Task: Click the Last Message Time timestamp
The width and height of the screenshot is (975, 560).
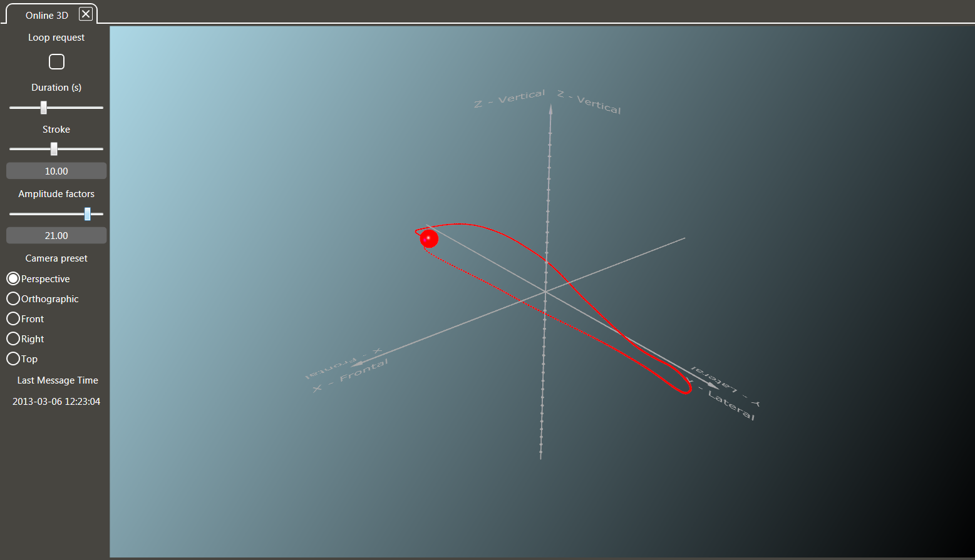Action: pos(56,401)
